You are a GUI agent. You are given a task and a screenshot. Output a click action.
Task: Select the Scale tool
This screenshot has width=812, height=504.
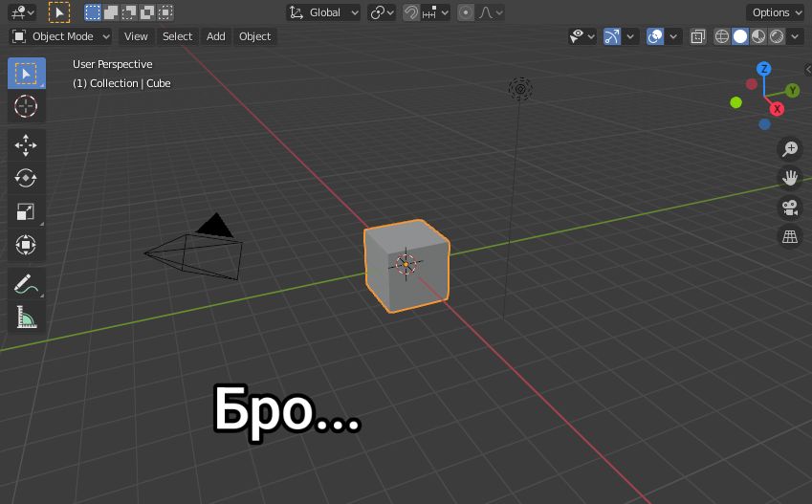pyautogui.click(x=26, y=211)
